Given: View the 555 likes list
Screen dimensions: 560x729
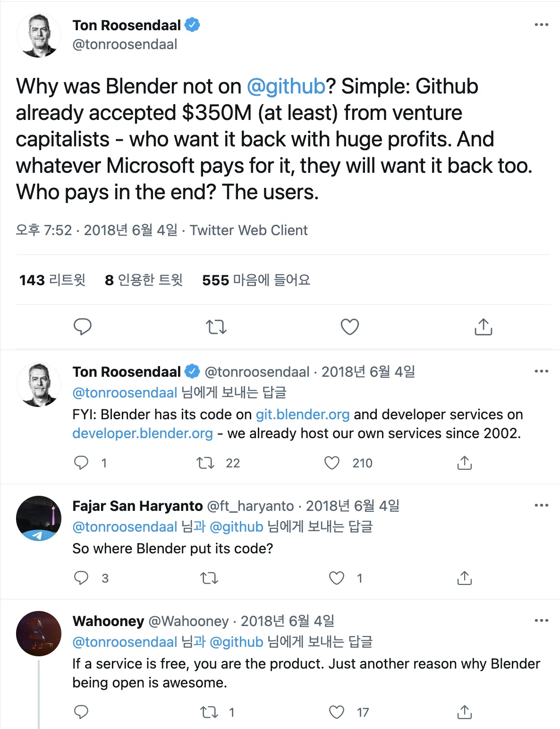Looking at the screenshot, I should point(256,280).
